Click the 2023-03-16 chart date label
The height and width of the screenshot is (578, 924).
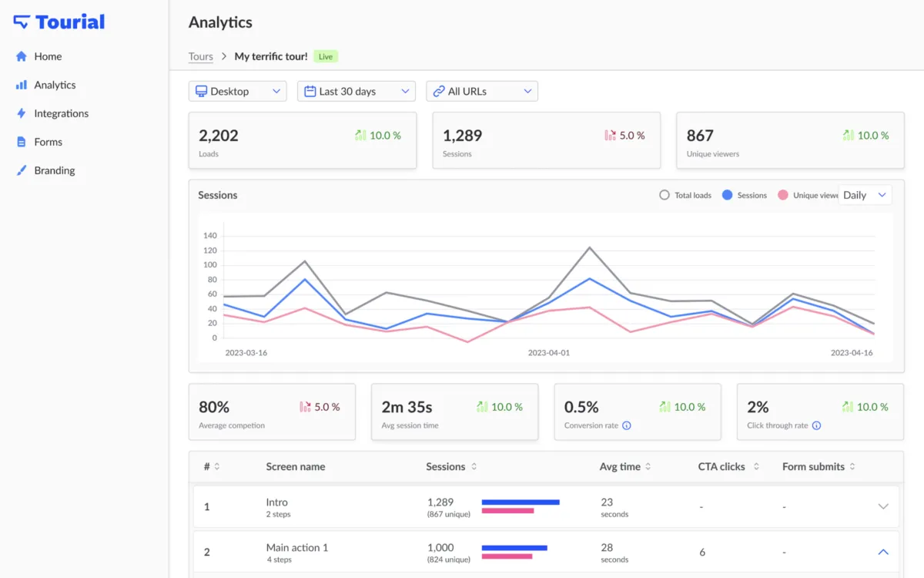pos(246,352)
